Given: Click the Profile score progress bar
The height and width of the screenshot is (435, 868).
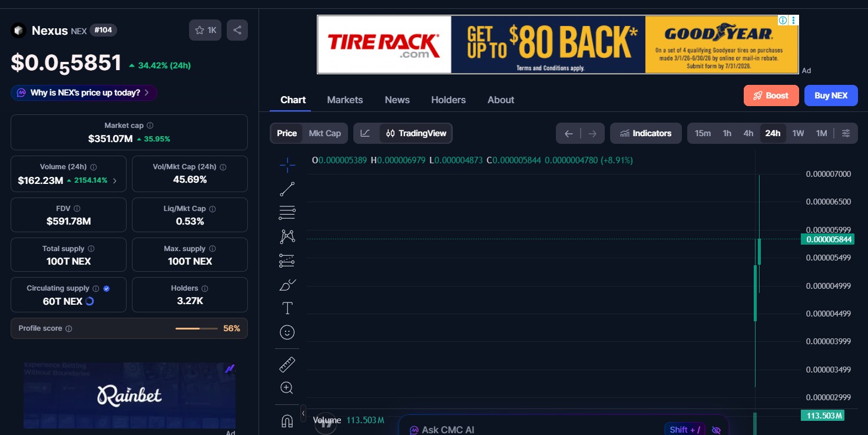Looking at the screenshot, I should tap(197, 328).
